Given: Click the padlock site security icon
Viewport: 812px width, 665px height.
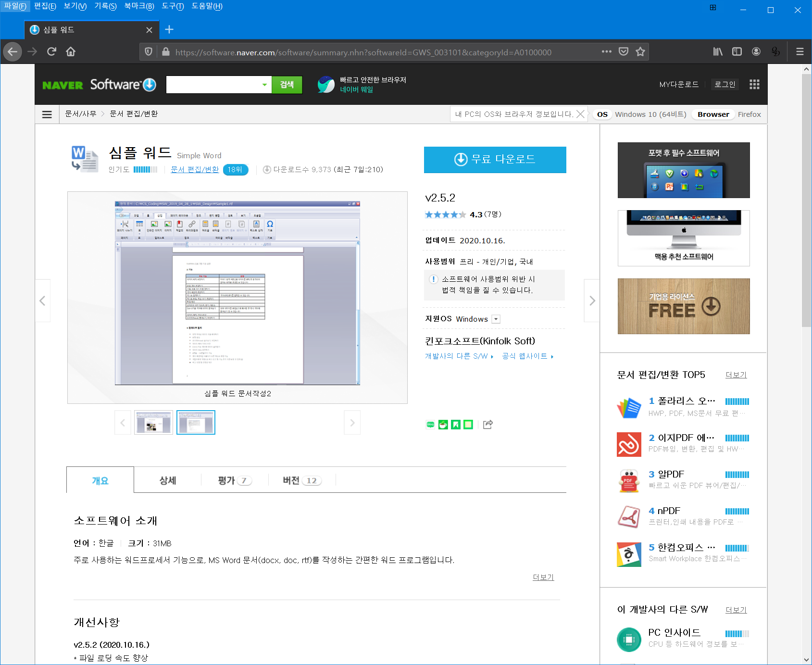Looking at the screenshot, I should click(166, 52).
